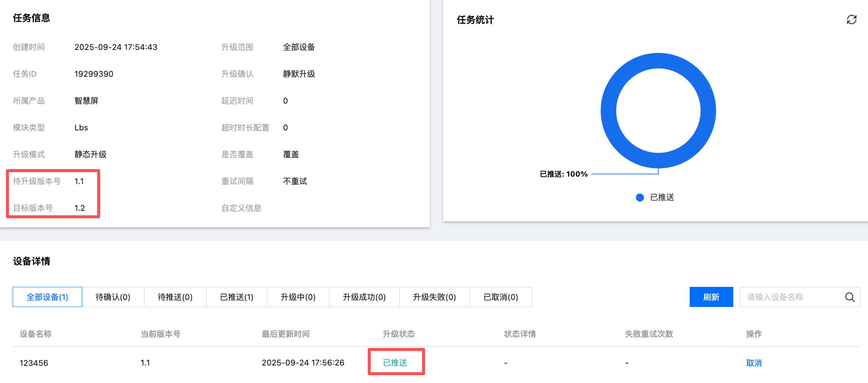Viewport: 868px width, 383px height.
Task: Click the 自定义信息 field label
Action: 241,208
